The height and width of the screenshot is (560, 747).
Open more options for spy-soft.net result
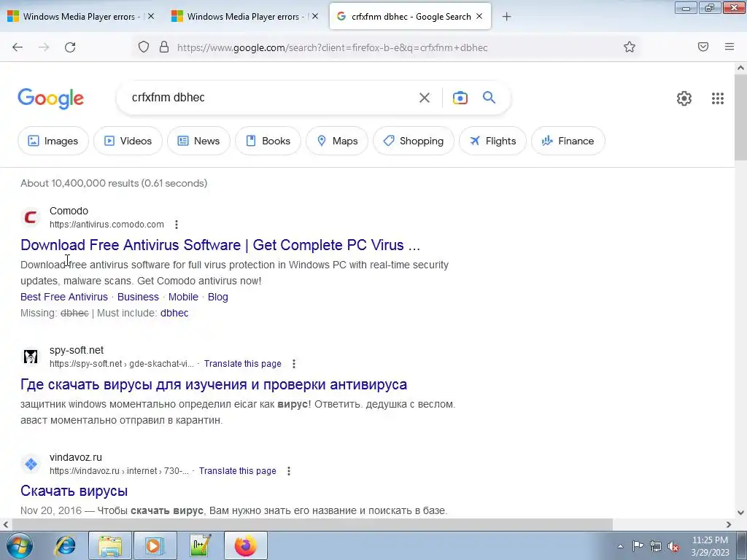point(294,364)
